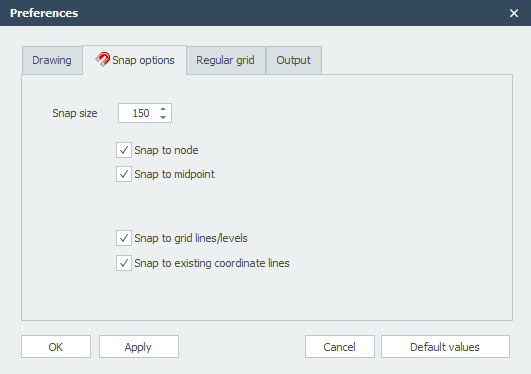The width and height of the screenshot is (531, 374).
Task: Increase Snap size with up arrow
Action: coord(163,109)
